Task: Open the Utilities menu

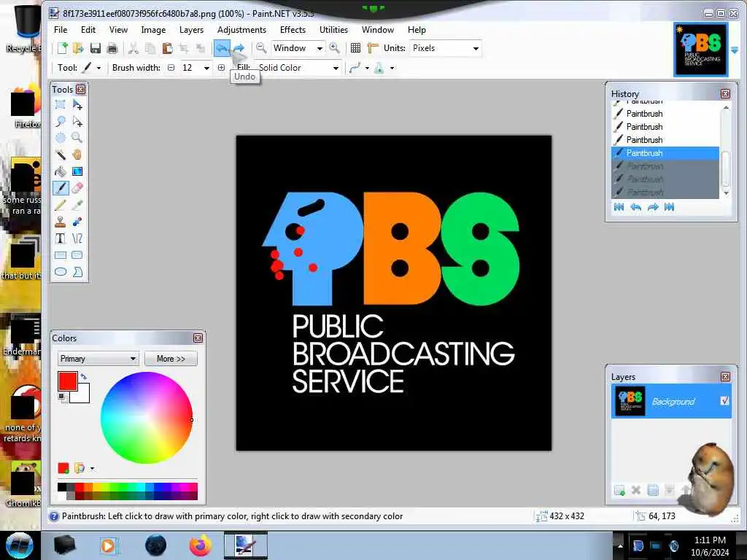Action: click(333, 29)
